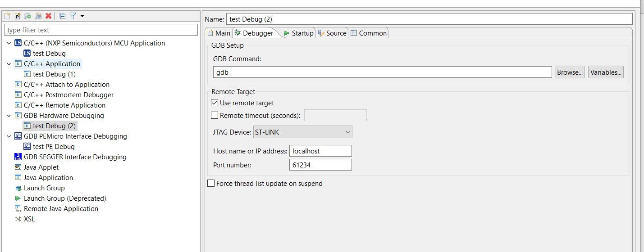Delete the selected launch configuration
This screenshot has width=644, height=252.
(x=49, y=16)
